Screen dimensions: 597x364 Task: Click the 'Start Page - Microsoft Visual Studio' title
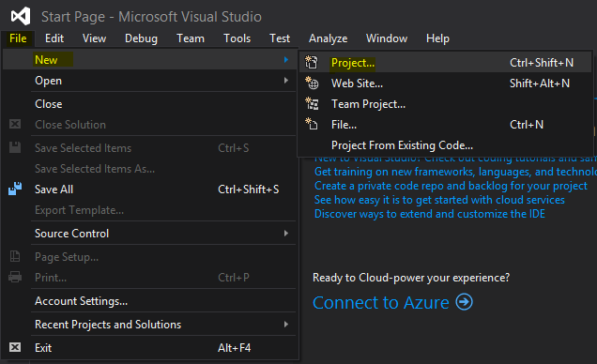[151, 17]
